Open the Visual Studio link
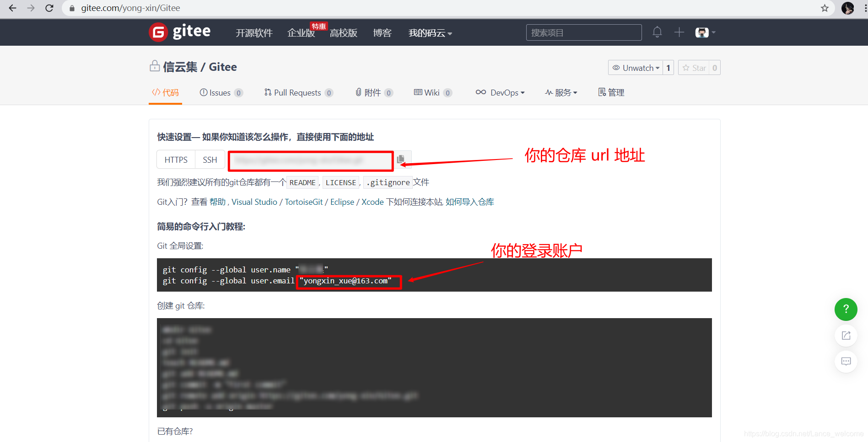 [x=254, y=202]
